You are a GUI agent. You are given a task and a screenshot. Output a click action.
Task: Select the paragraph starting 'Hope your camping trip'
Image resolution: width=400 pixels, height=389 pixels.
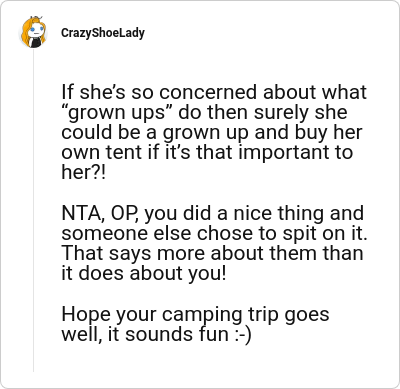point(195,324)
